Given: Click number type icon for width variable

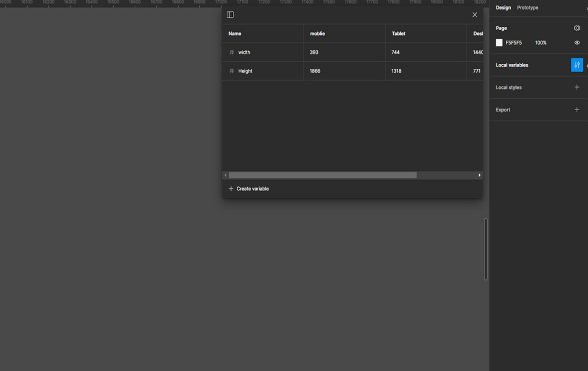Looking at the screenshot, I should tap(231, 52).
